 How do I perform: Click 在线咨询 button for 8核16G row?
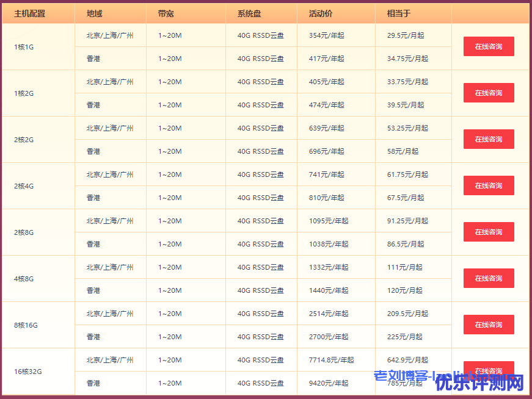[x=489, y=325]
